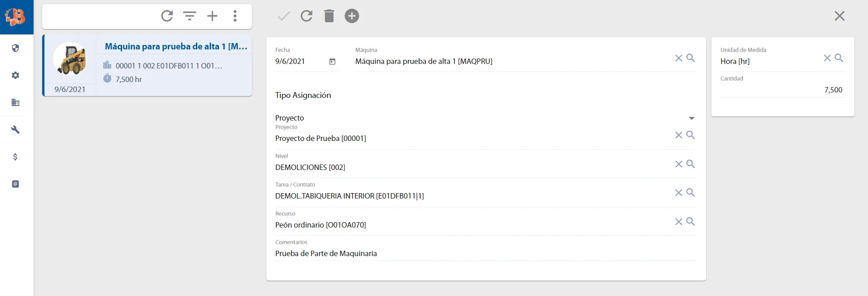Reload the form with refresh icon
This screenshot has width=868, height=296.
pos(307,16)
